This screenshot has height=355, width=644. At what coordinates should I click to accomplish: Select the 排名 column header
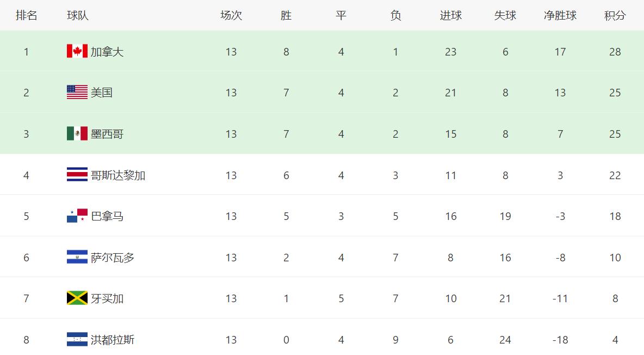point(26,16)
